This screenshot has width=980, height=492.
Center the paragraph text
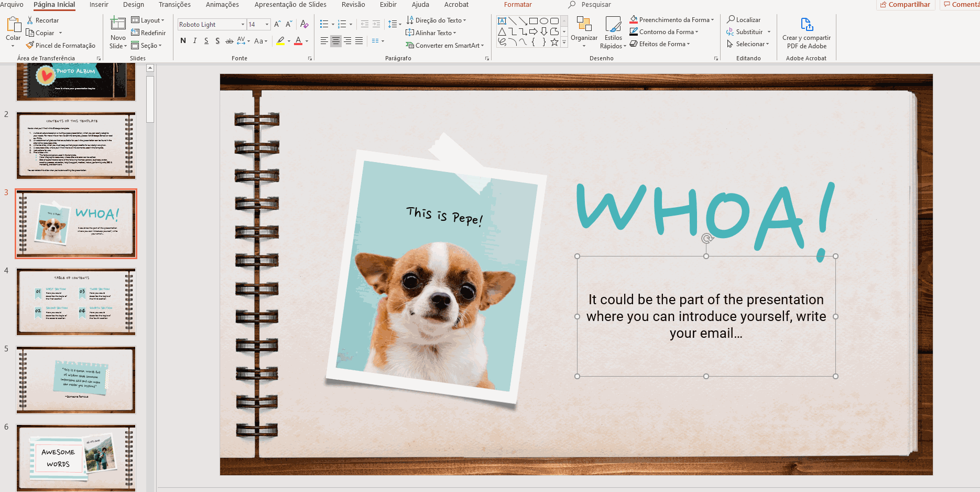pyautogui.click(x=336, y=40)
